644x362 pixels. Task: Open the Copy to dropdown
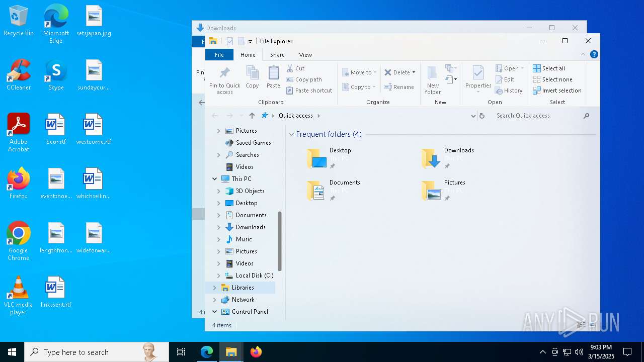359,87
